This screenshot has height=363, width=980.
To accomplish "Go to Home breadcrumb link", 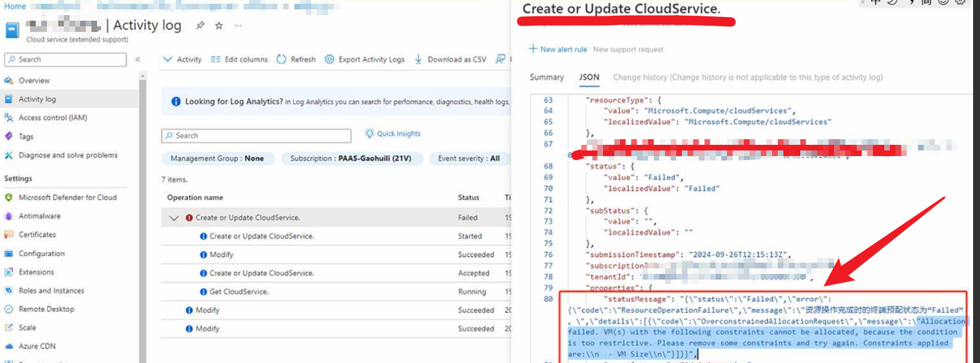I will click(15, 6).
